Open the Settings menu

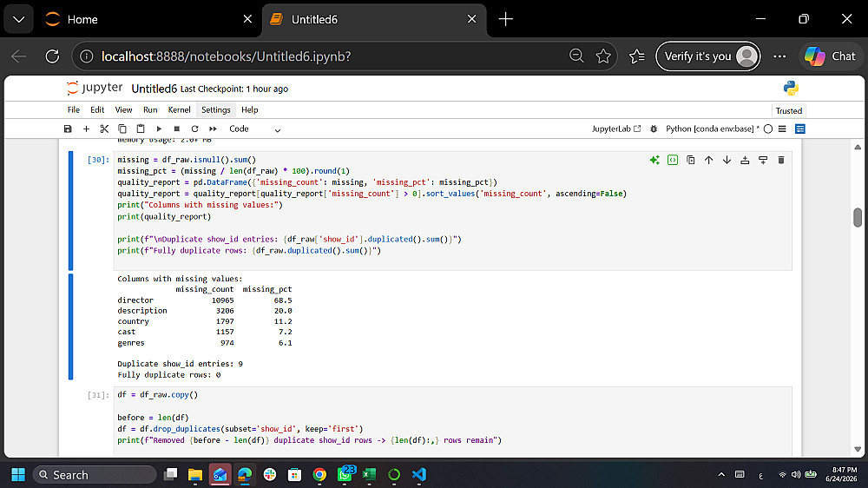216,109
